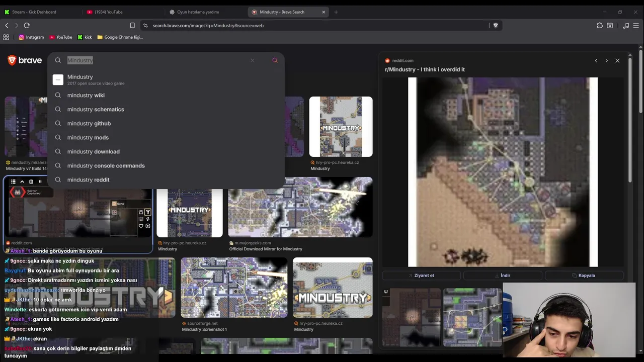Viewport: 644px width, 362px height.
Task: Open a new tab with plus button
Action: (336, 12)
